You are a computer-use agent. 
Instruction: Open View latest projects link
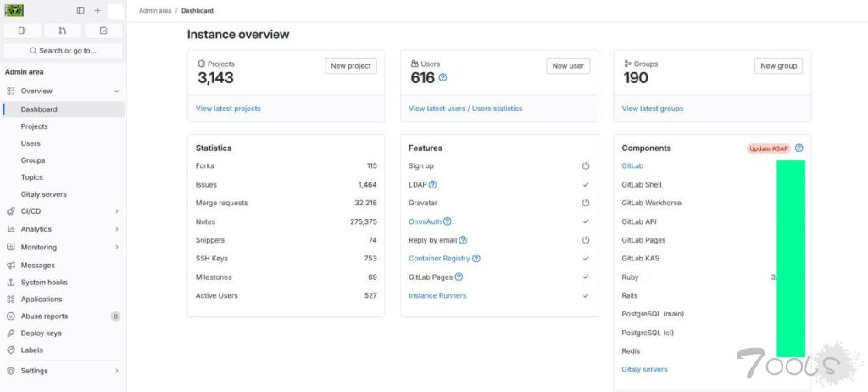[x=228, y=109]
